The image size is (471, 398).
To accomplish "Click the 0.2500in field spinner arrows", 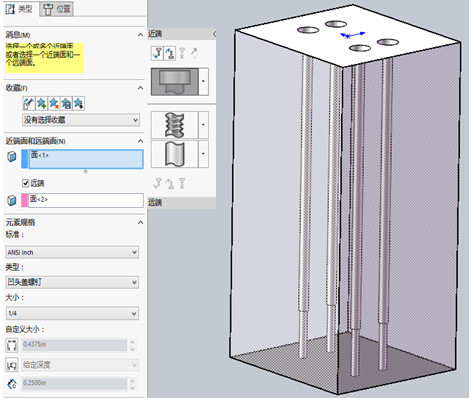I will [132, 384].
